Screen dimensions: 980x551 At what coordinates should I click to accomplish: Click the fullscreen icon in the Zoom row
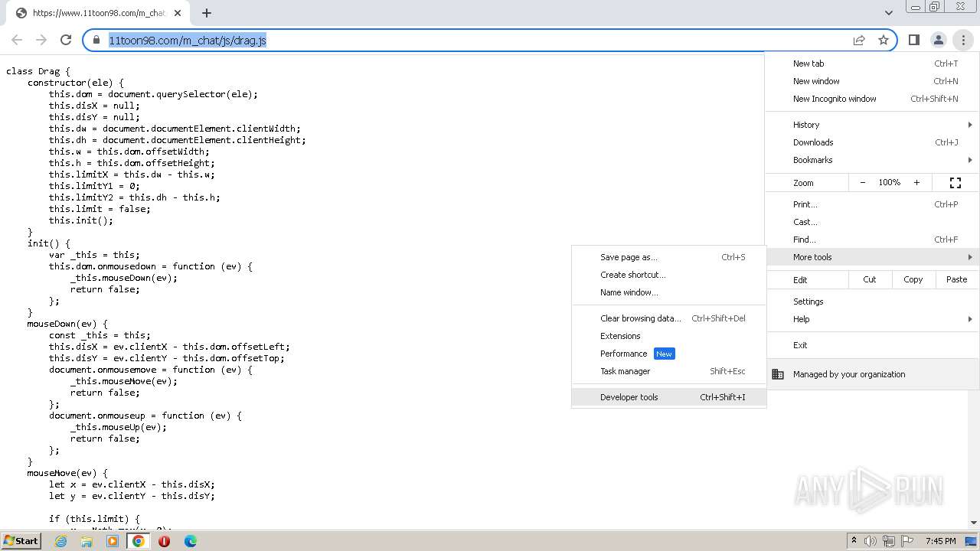point(955,182)
